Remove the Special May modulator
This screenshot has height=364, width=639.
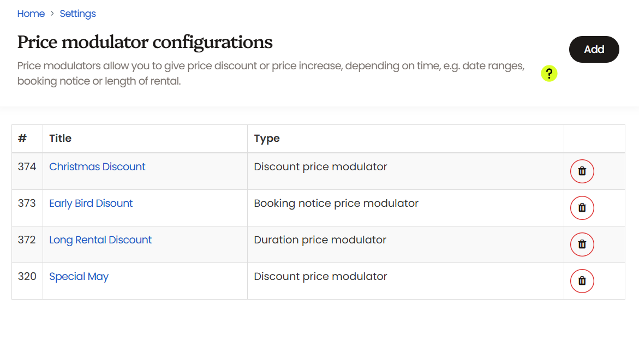click(x=582, y=281)
